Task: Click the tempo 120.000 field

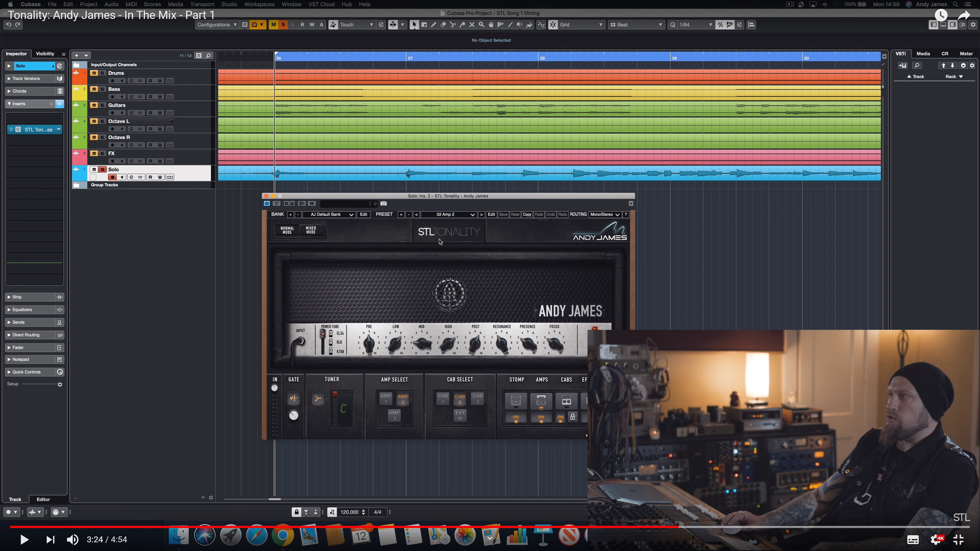Action: [349, 512]
